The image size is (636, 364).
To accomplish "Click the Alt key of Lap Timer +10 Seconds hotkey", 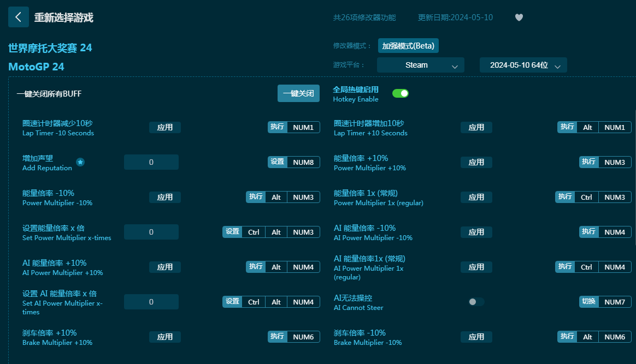I will pos(588,127).
